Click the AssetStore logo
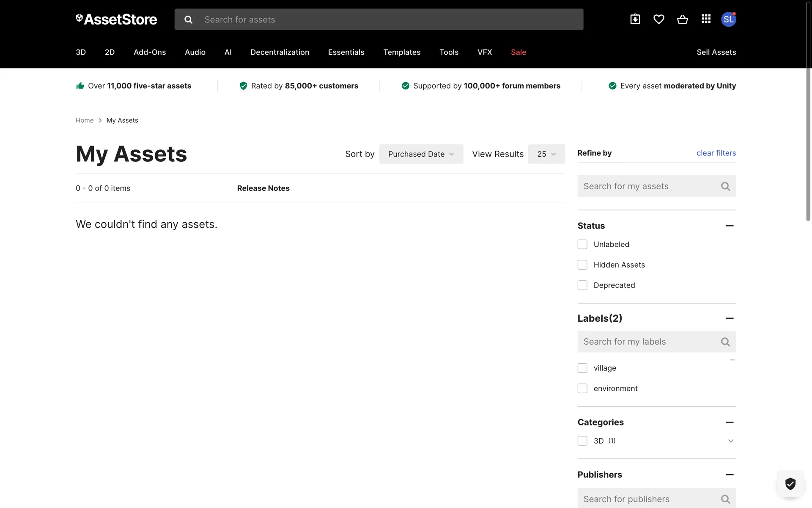The width and height of the screenshot is (812, 508). (116, 19)
